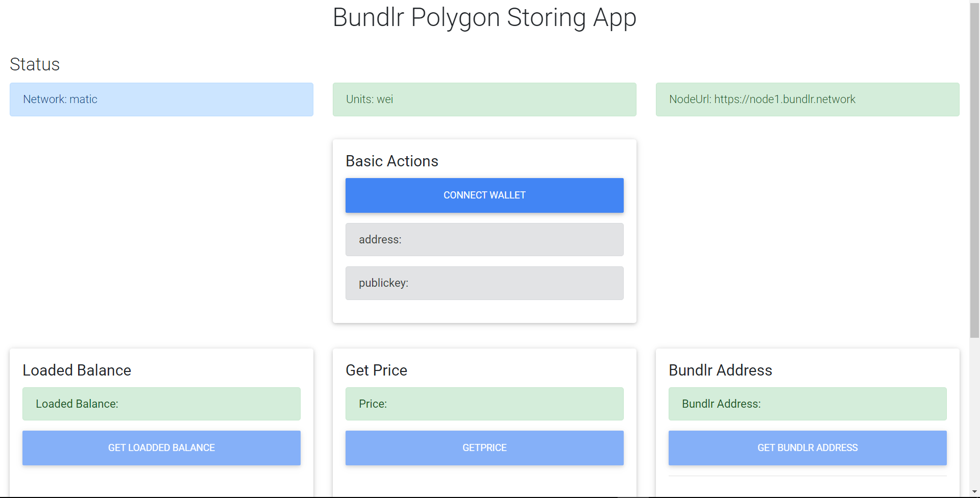Select the Units: wei status box
This screenshot has width=980, height=498.
coord(484,99)
